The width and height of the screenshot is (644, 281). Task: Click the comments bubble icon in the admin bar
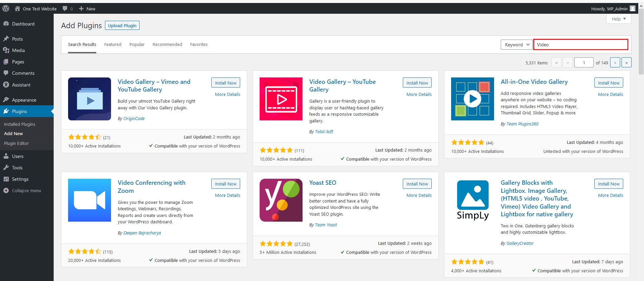65,9
